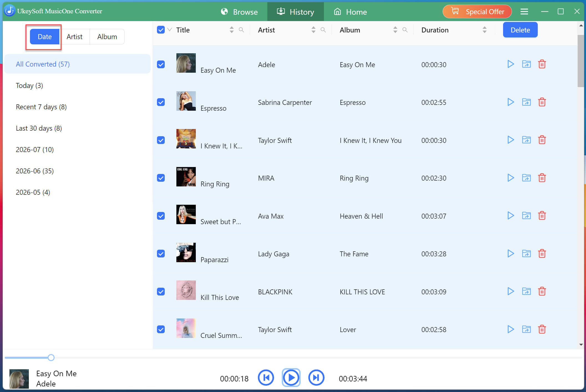The height and width of the screenshot is (392, 586).
Task: Play the Cruel Summ... track
Action: pos(511,329)
